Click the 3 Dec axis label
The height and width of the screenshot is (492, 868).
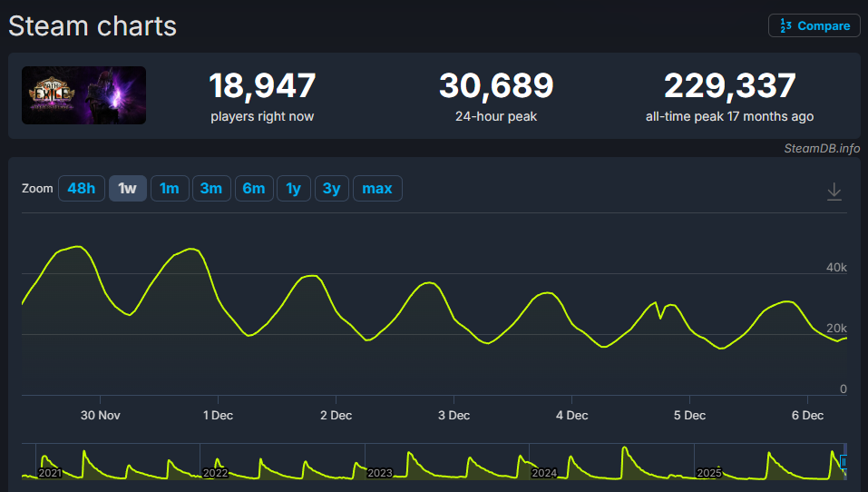pos(454,416)
